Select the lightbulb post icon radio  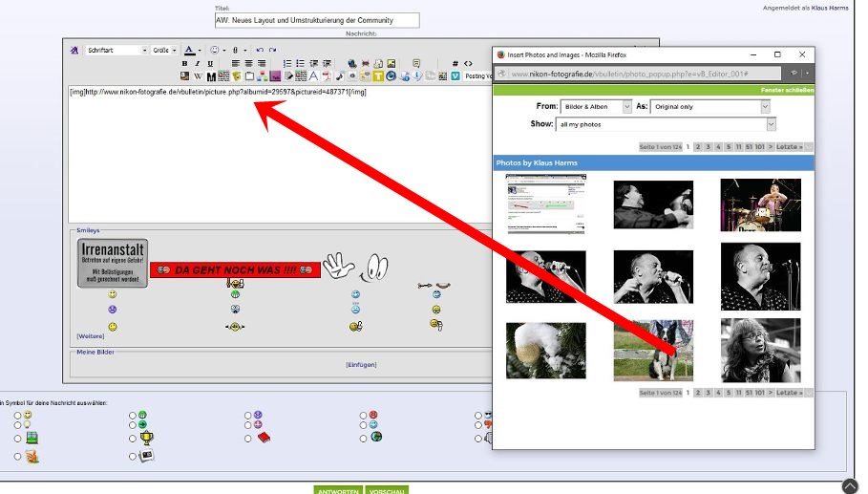click(18, 425)
